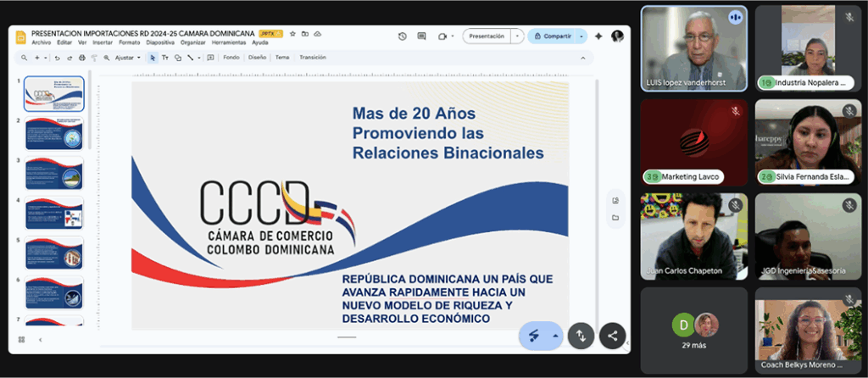Move document using the folder icon
Image resolution: width=868 pixels, height=378 pixels.
(305, 34)
